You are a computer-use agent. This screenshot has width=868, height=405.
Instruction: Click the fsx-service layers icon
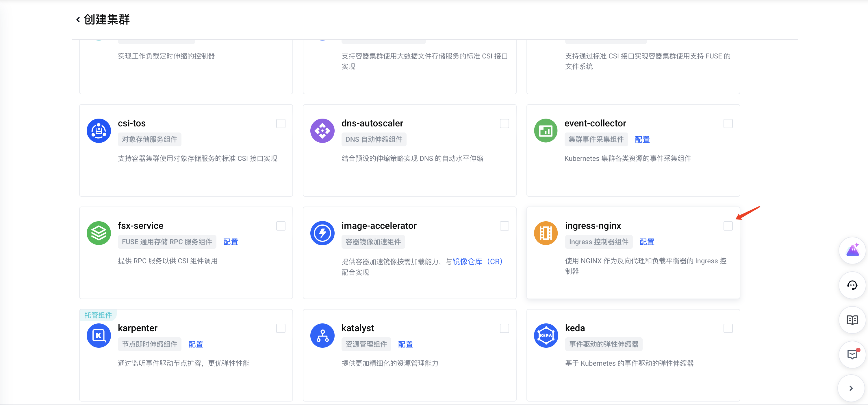pyautogui.click(x=99, y=233)
